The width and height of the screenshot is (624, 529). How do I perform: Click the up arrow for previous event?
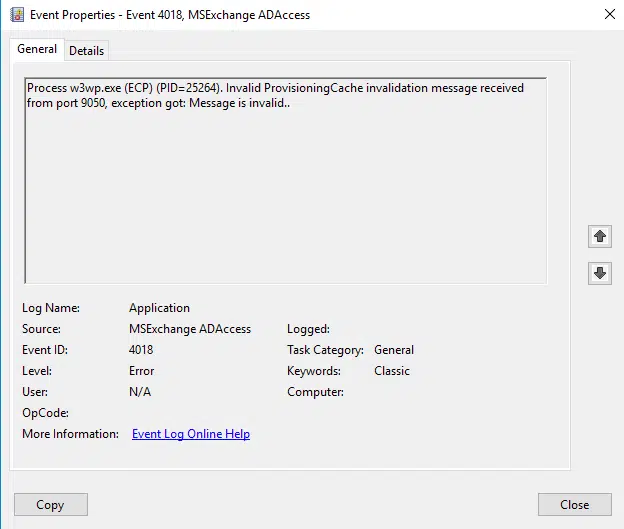(599, 236)
